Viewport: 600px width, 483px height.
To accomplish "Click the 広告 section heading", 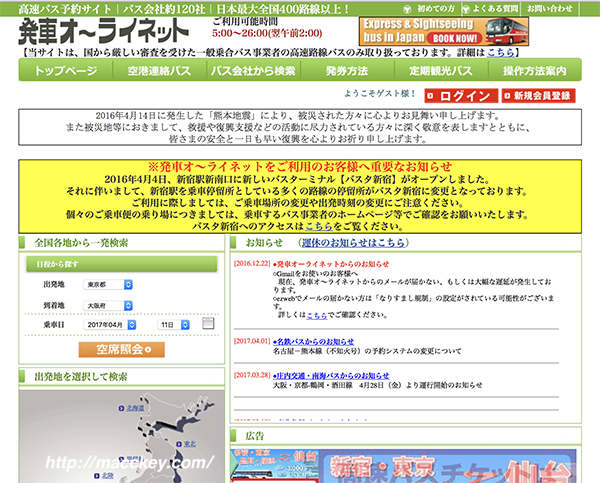I will (x=254, y=436).
